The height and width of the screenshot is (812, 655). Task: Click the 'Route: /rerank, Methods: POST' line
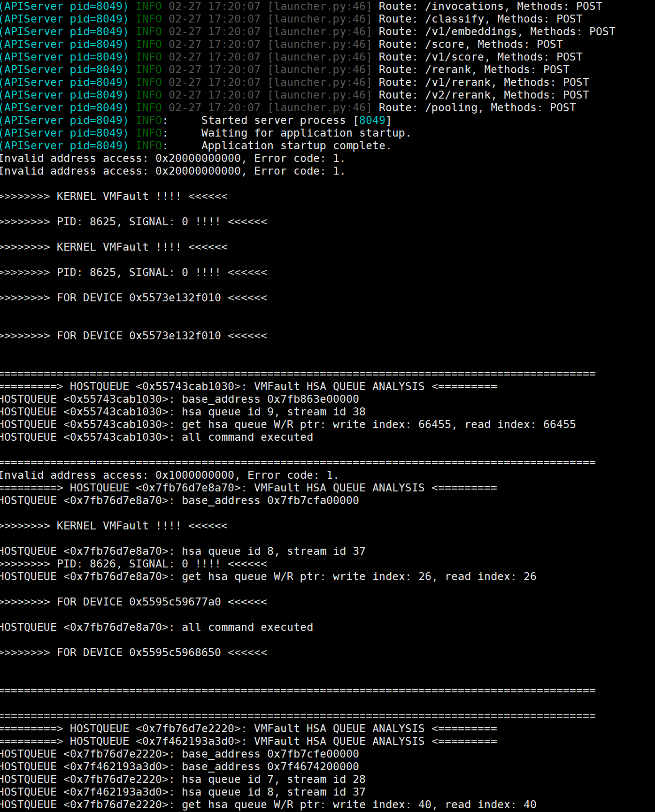pos(284,69)
